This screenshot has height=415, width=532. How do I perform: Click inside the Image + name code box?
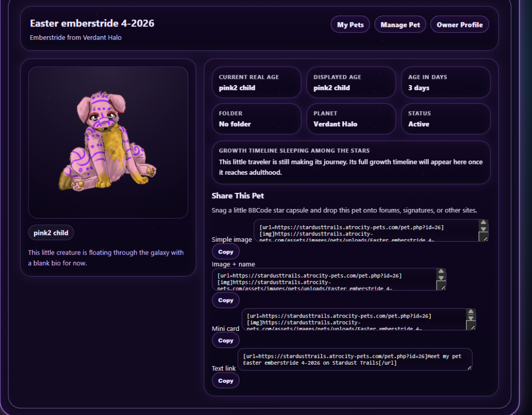[x=321, y=279]
